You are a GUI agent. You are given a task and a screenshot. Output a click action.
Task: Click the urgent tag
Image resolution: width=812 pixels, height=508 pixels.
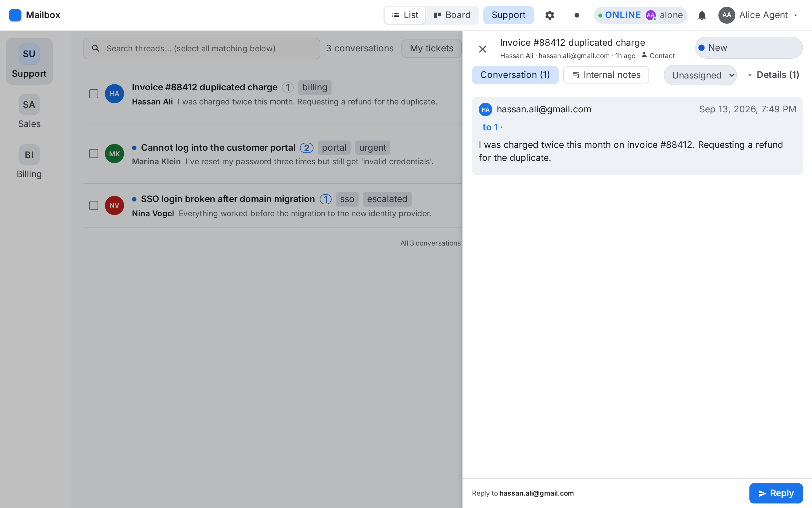pyautogui.click(x=372, y=148)
